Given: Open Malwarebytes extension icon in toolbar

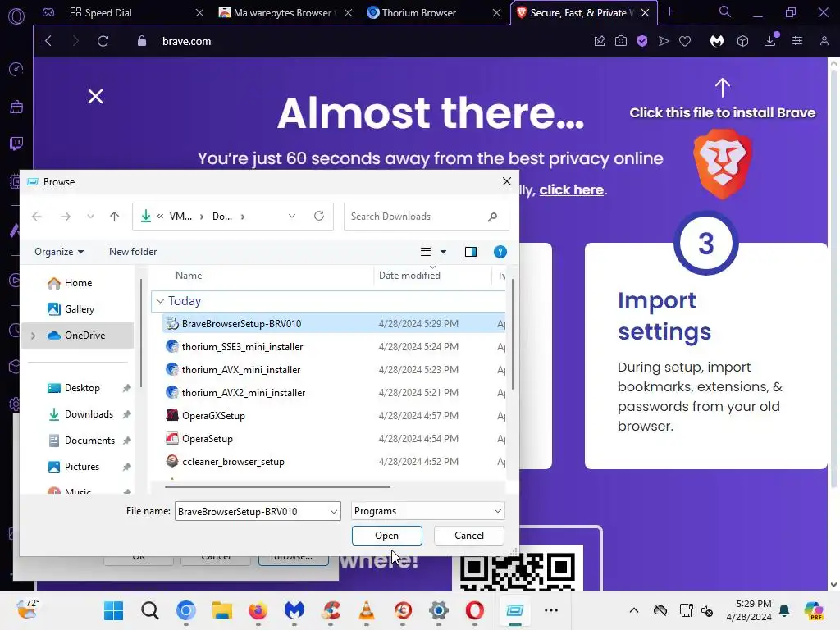Looking at the screenshot, I should coord(717,41).
